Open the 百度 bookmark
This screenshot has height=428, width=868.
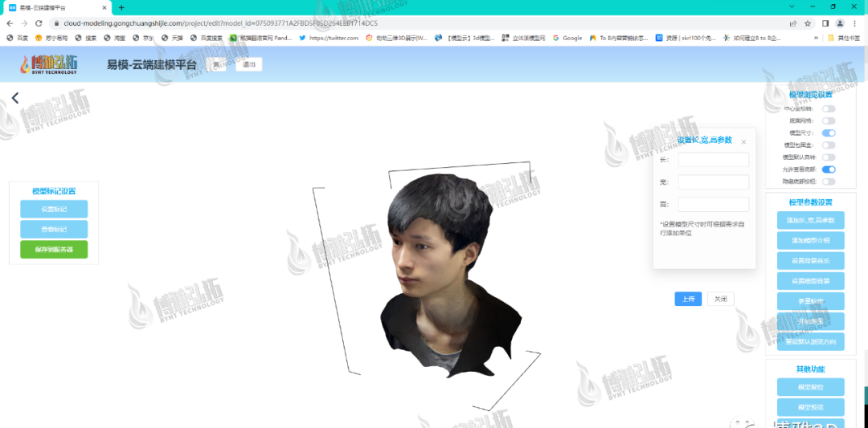(17, 39)
